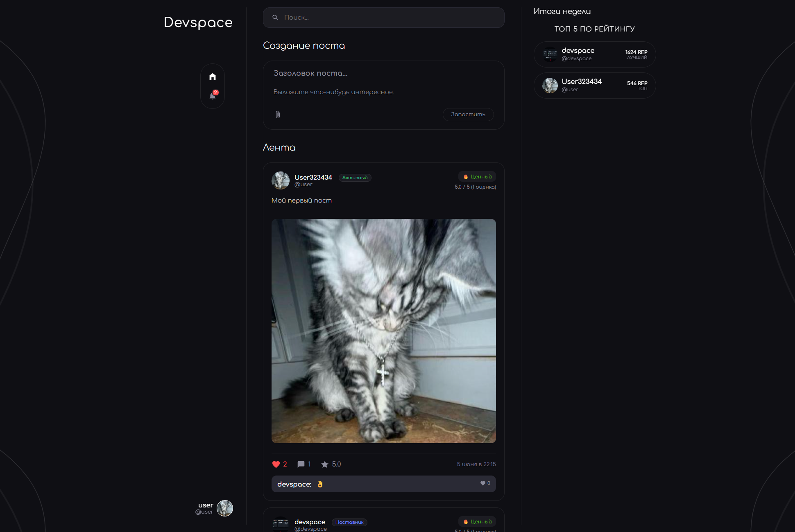Viewport: 795px width, 532px height.
Task: Like User323434's post via heart icon
Action: tap(276, 464)
